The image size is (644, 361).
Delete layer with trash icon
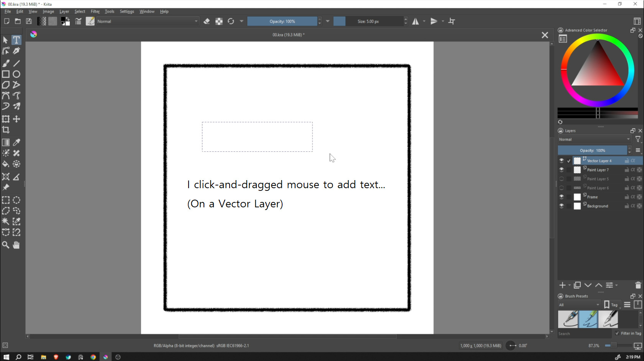[638, 285]
